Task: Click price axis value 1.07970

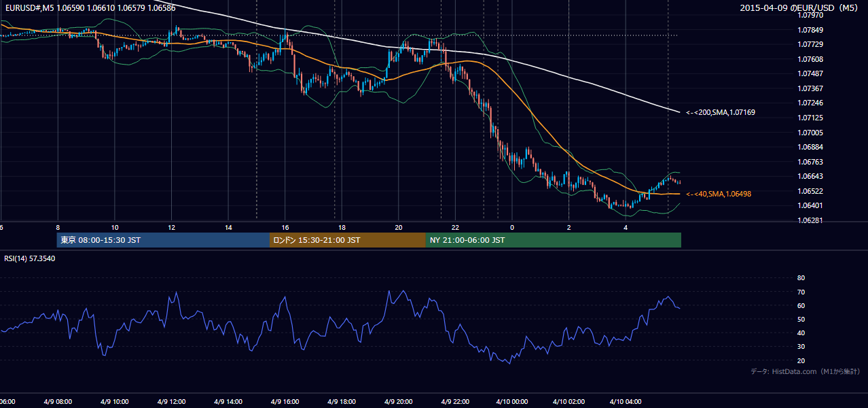Action: pyautogui.click(x=812, y=15)
